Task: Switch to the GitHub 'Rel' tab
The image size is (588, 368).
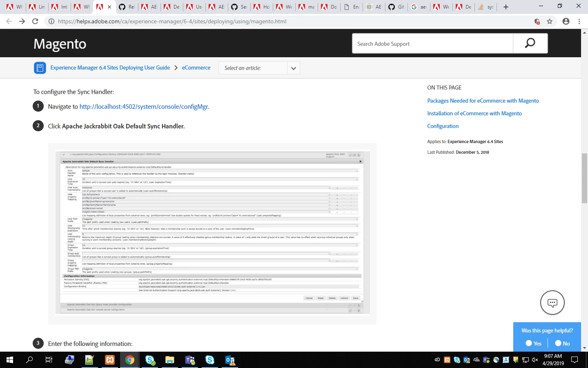Action: coord(127,7)
